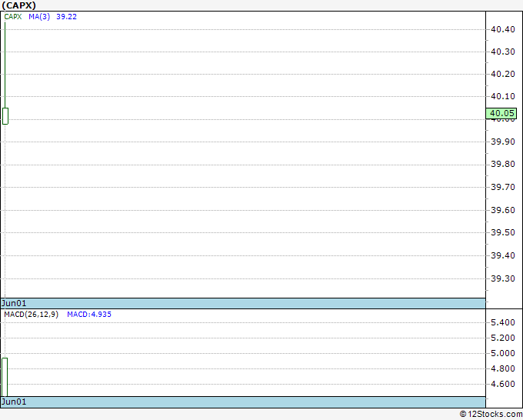Click the green CAPX legend label
Viewport: 523px width, 420px height.
(x=13, y=17)
